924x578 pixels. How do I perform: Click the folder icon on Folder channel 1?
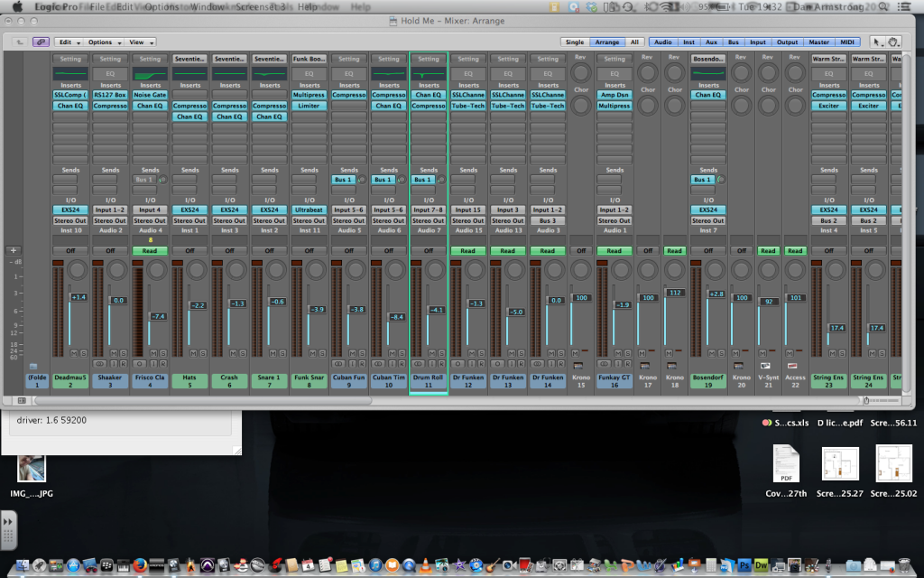33,367
